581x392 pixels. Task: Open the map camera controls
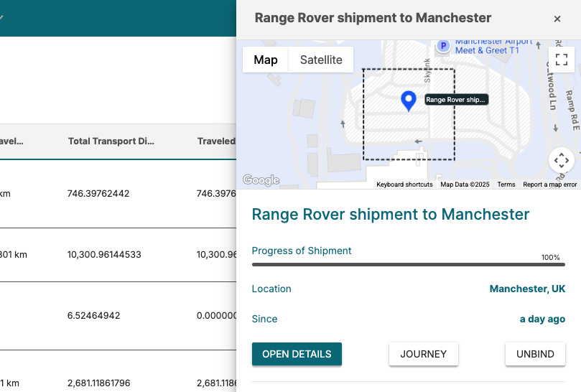pyautogui.click(x=562, y=161)
